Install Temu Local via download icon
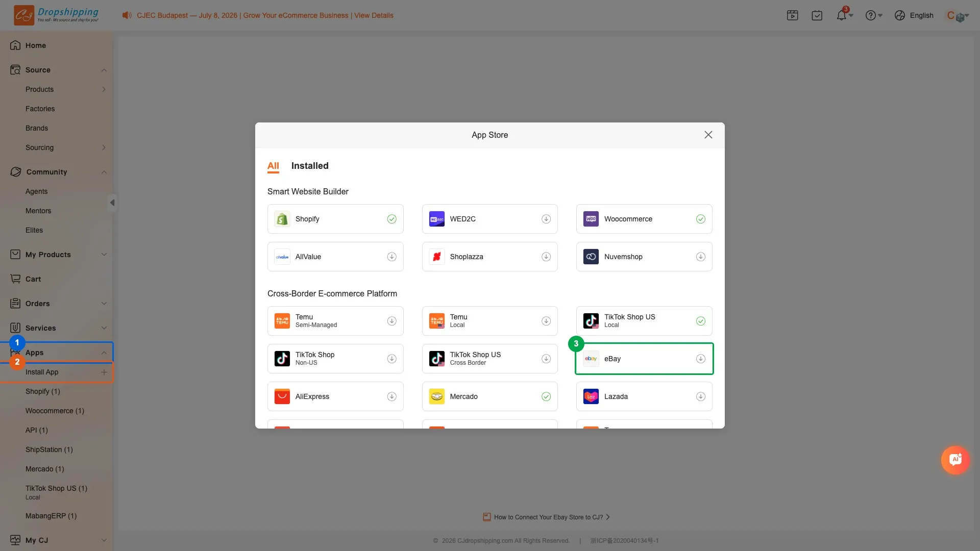The image size is (980, 551). point(546,321)
